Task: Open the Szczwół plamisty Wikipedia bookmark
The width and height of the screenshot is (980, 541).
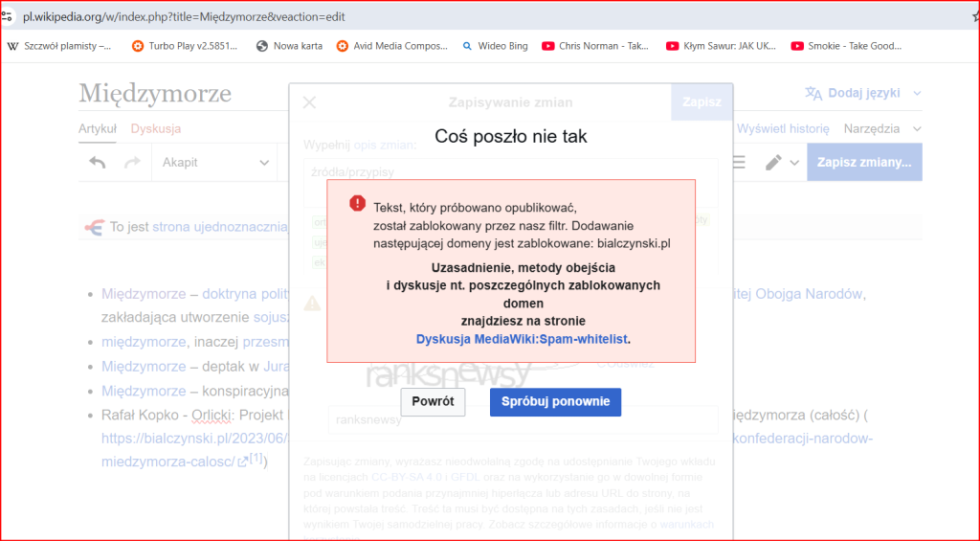Action: pyautogui.click(x=59, y=46)
